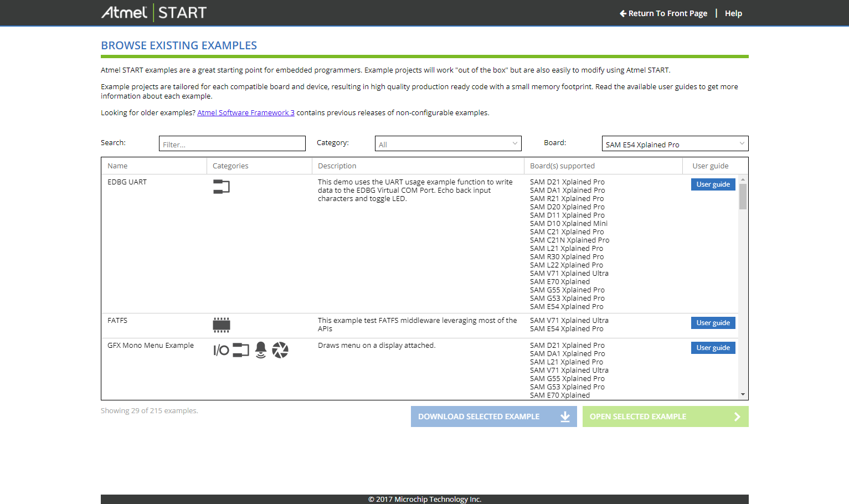
Task: Click 'SAM D20 Xplained Pro' in board list
Action: pyautogui.click(x=567, y=207)
